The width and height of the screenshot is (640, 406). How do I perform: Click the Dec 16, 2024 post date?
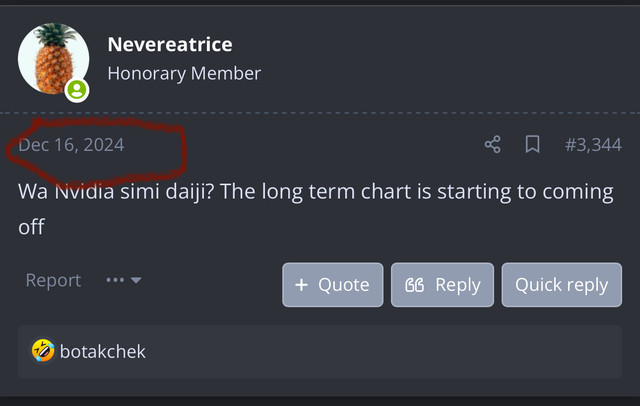tap(71, 145)
